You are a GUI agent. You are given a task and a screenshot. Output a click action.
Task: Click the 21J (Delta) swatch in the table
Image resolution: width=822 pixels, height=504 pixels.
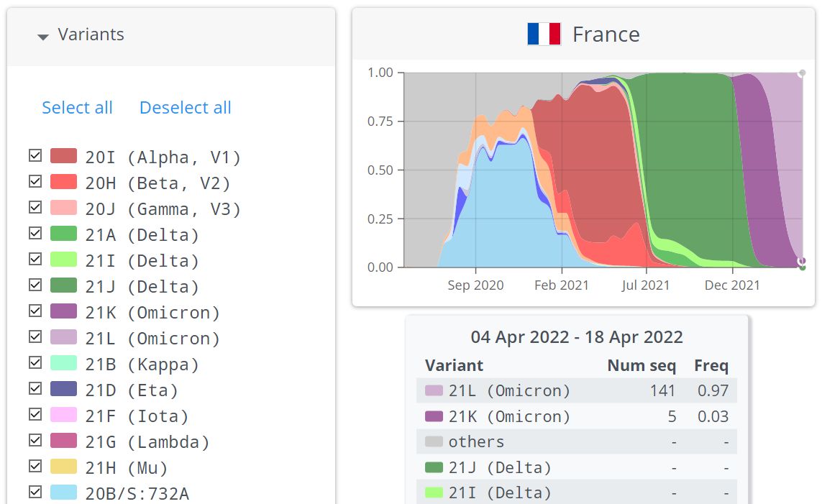(x=434, y=468)
